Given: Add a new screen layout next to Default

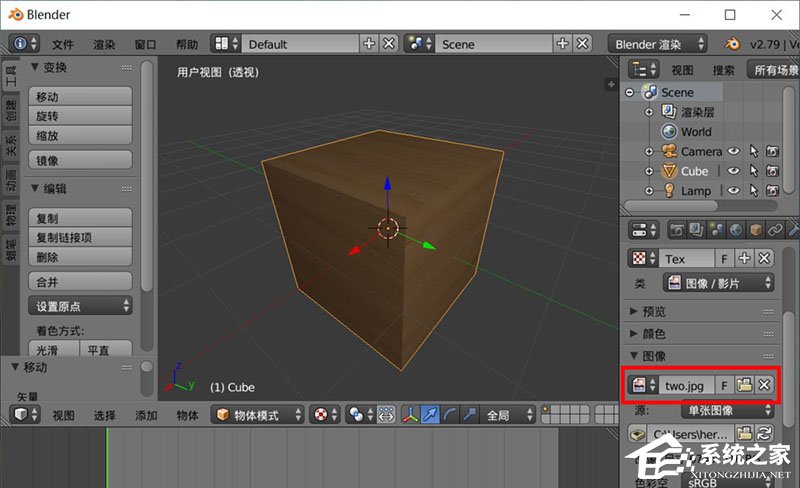Looking at the screenshot, I should pyautogui.click(x=369, y=44).
